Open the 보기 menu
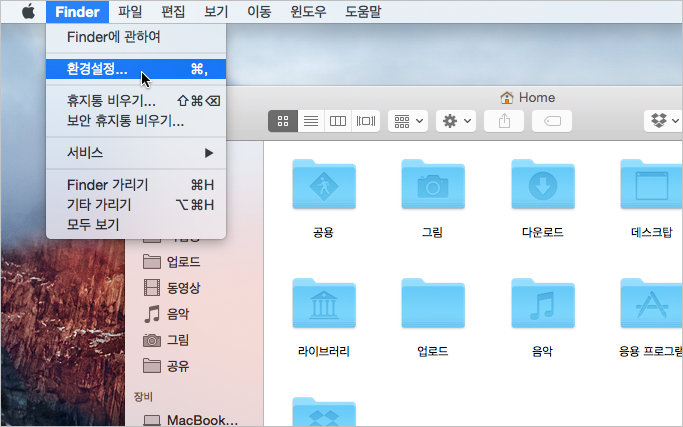The image size is (683, 427). click(x=216, y=12)
